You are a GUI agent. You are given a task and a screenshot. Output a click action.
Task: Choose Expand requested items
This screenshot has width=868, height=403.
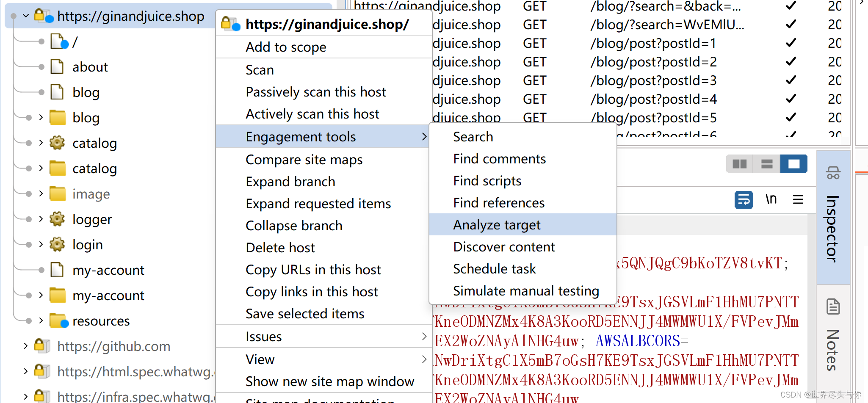click(x=324, y=204)
